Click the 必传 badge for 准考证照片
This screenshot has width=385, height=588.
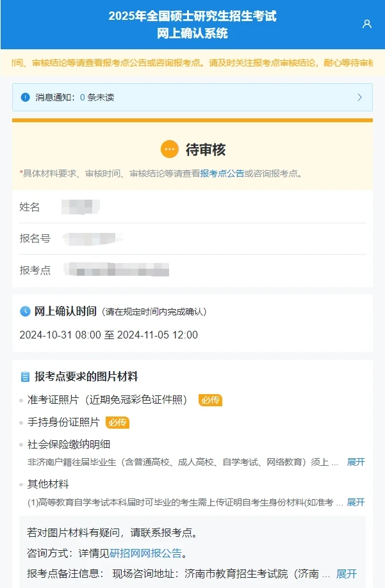[210, 400]
